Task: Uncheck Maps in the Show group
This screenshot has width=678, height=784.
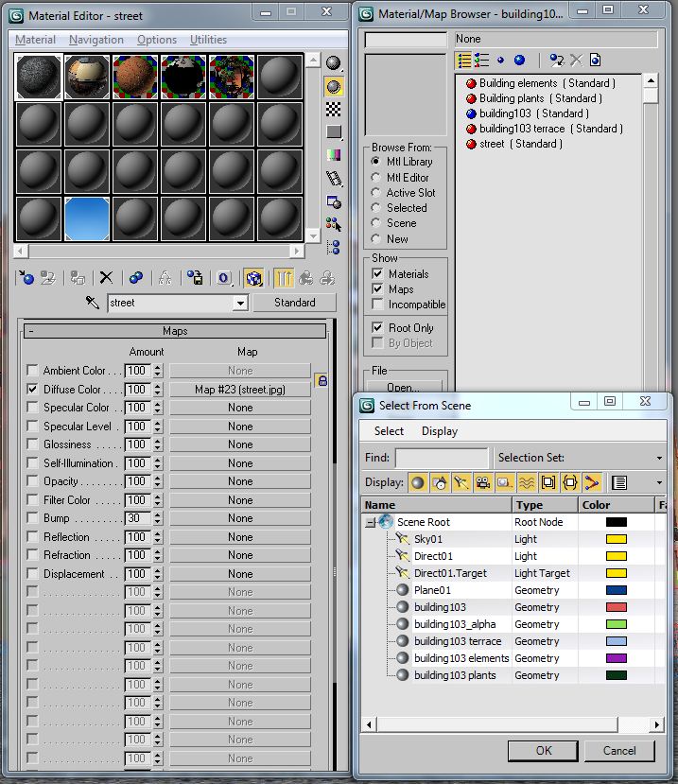Action: [377, 289]
